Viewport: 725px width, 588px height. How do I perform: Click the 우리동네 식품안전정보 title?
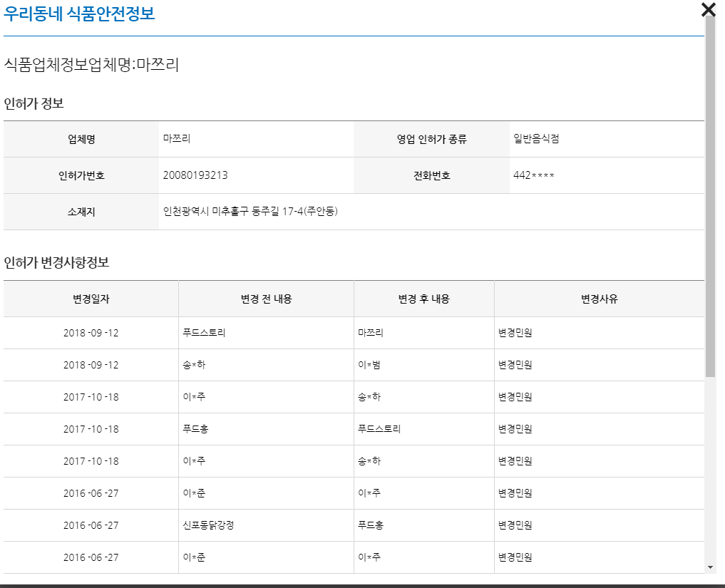79,14
